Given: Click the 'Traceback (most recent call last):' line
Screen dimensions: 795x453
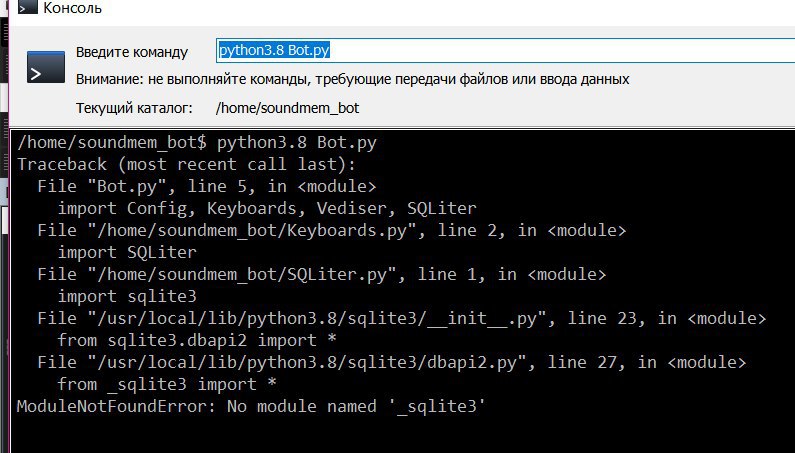Looking at the screenshot, I should pyautogui.click(x=187, y=164).
